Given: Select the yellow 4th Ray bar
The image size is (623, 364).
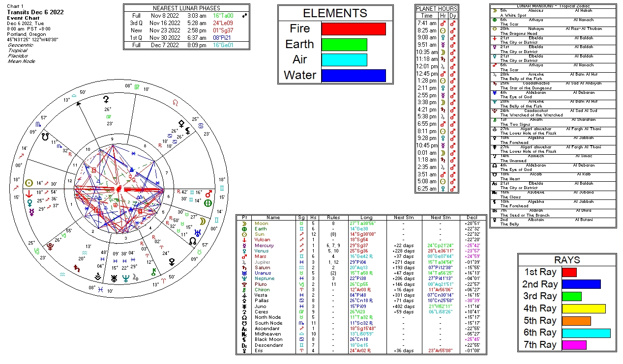Looking at the screenshot, I should pos(584,308).
